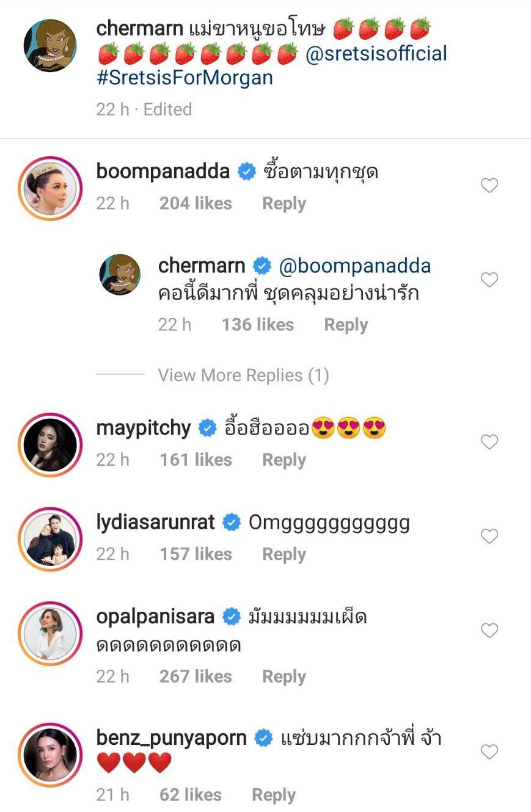531x812 pixels.
Task: Reply to boompanadda's comment
Action: [x=284, y=204]
